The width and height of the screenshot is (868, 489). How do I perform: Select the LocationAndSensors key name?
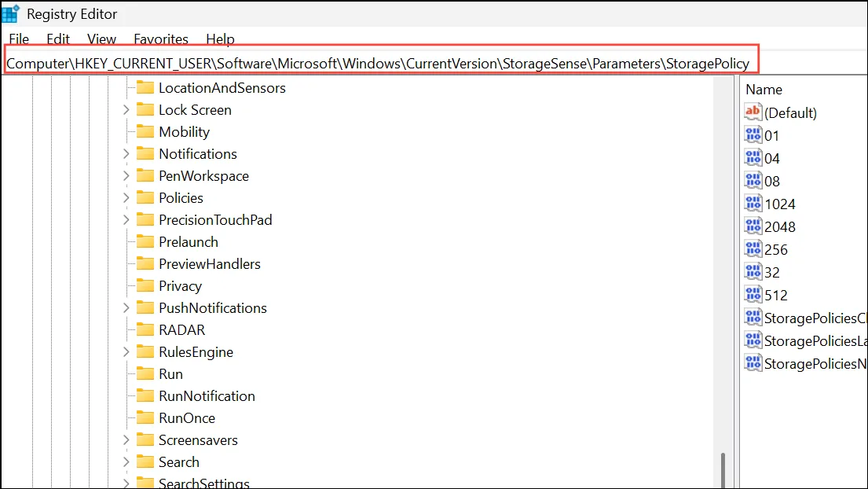click(222, 88)
